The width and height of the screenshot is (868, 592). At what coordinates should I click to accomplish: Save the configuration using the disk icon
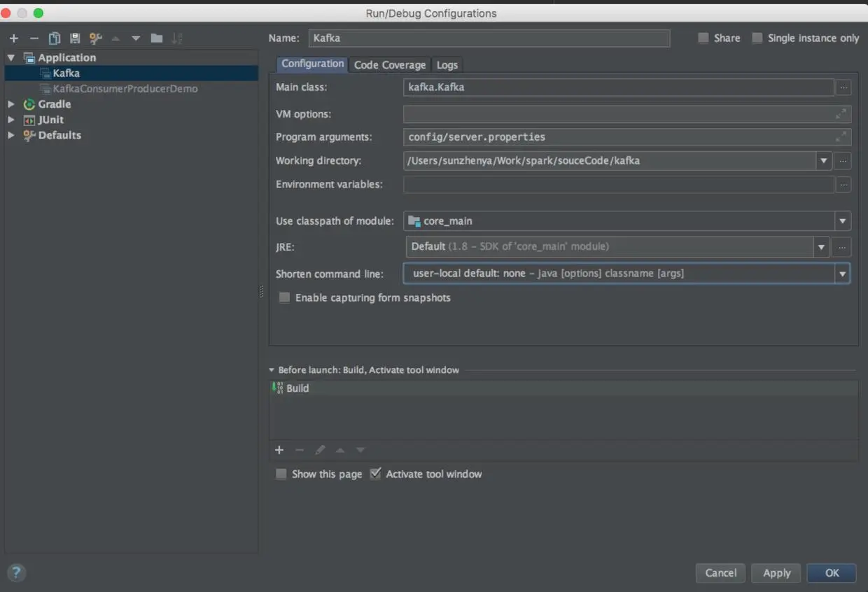point(74,38)
